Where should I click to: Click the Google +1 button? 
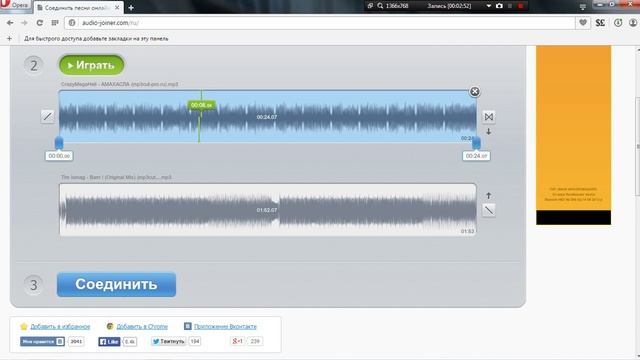(x=238, y=341)
